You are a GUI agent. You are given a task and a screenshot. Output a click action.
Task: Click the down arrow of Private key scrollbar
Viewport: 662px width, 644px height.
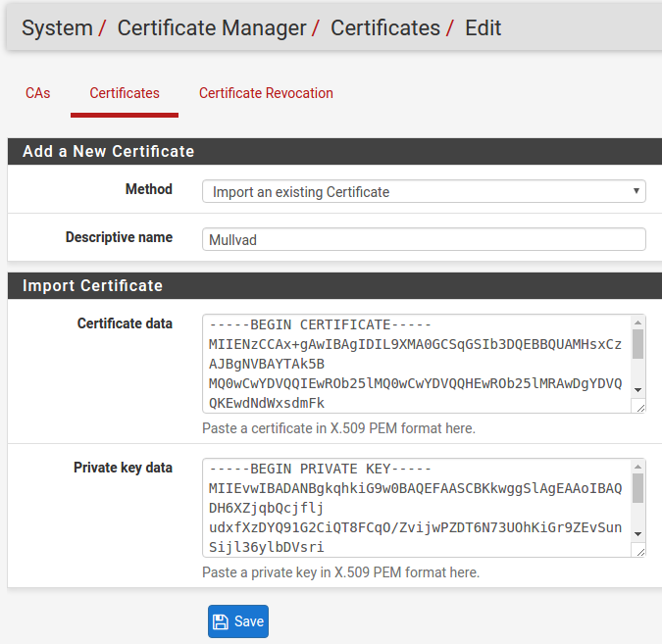coord(637,534)
